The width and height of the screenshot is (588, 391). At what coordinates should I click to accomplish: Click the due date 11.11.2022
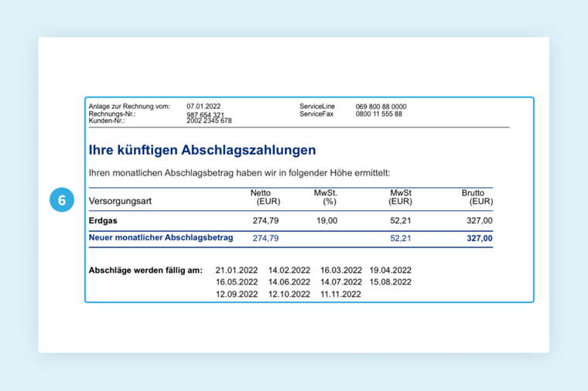coord(340,294)
